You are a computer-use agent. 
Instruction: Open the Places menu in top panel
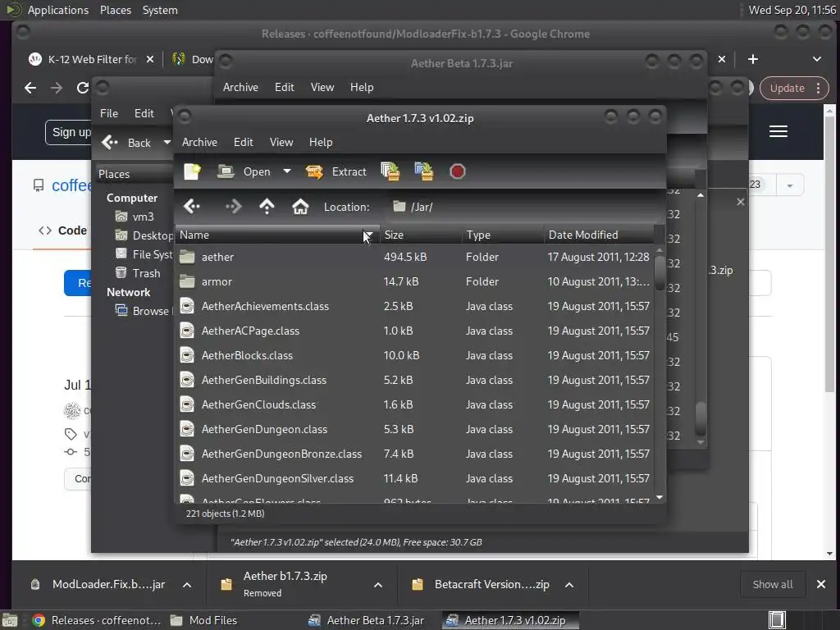click(x=115, y=10)
